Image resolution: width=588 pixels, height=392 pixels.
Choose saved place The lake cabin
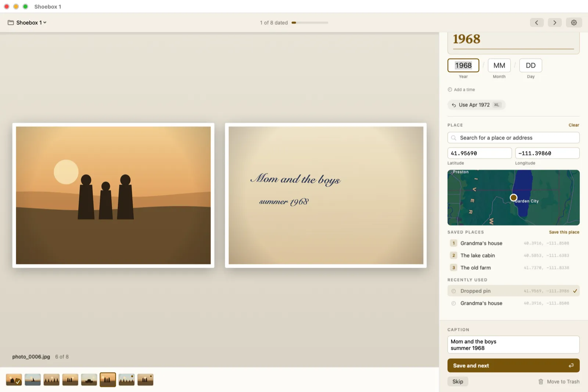(x=513, y=256)
